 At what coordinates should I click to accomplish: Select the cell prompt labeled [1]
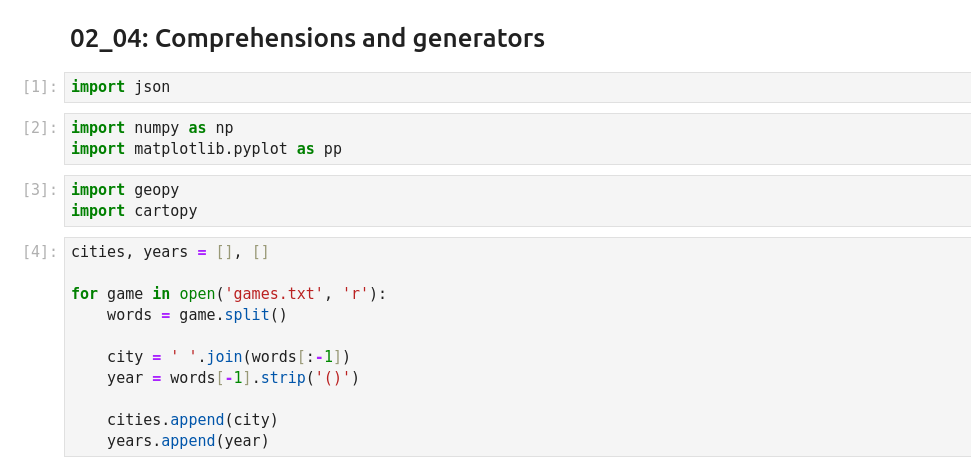pos(40,87)
